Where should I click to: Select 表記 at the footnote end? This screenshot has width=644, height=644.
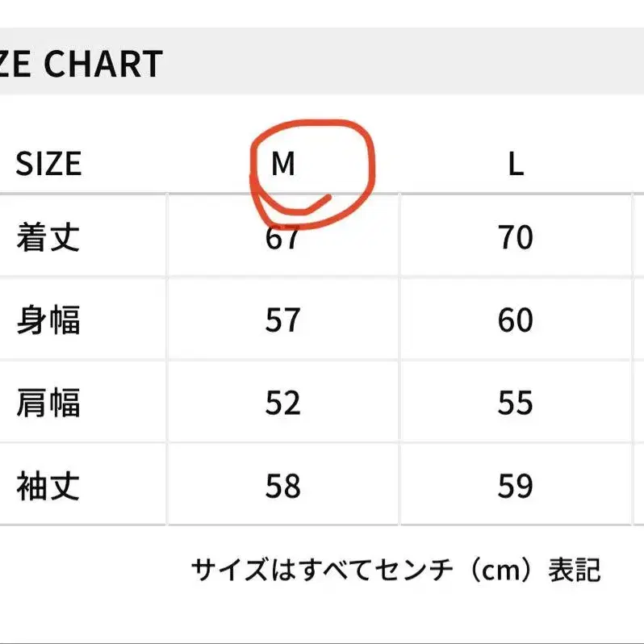(x=574, y=570)
